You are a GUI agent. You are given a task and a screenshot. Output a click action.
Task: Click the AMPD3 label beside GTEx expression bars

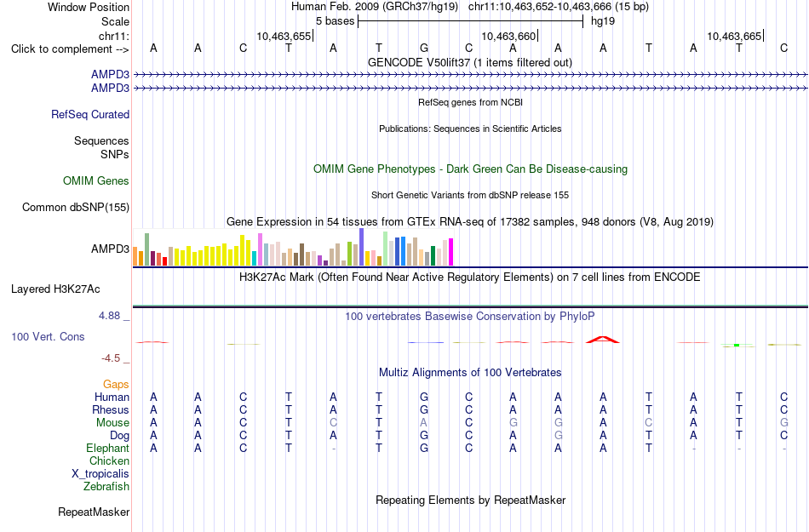(x=110, y=249)
